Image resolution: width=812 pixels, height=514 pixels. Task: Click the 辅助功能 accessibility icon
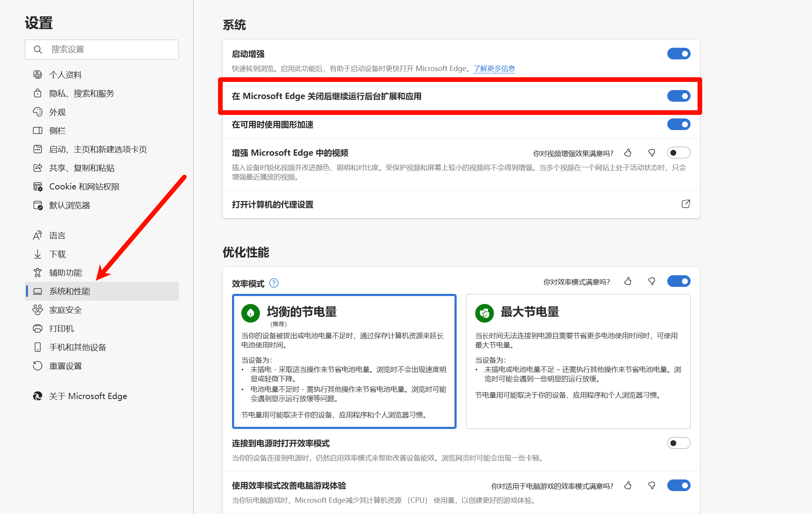(x=38, y=273)
